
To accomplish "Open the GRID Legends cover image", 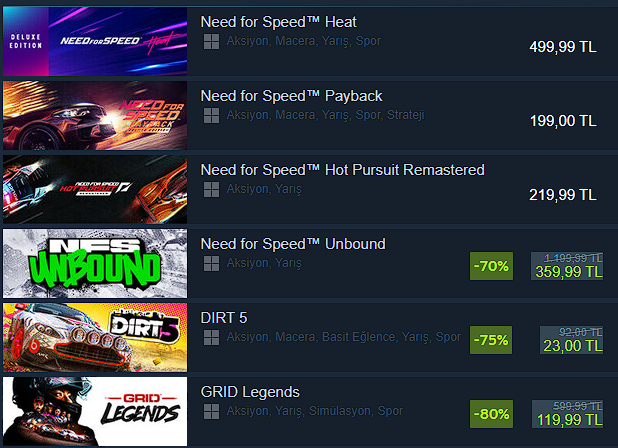I will [95, 412].
